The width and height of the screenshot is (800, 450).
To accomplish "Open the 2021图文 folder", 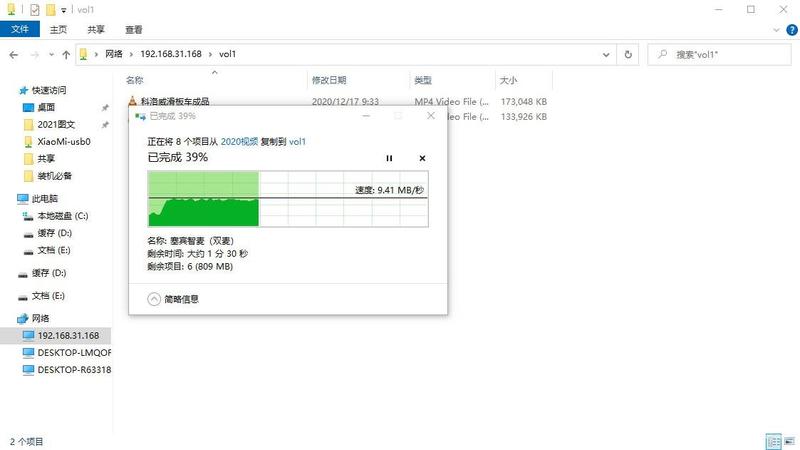I will click(x=56, y=124).
